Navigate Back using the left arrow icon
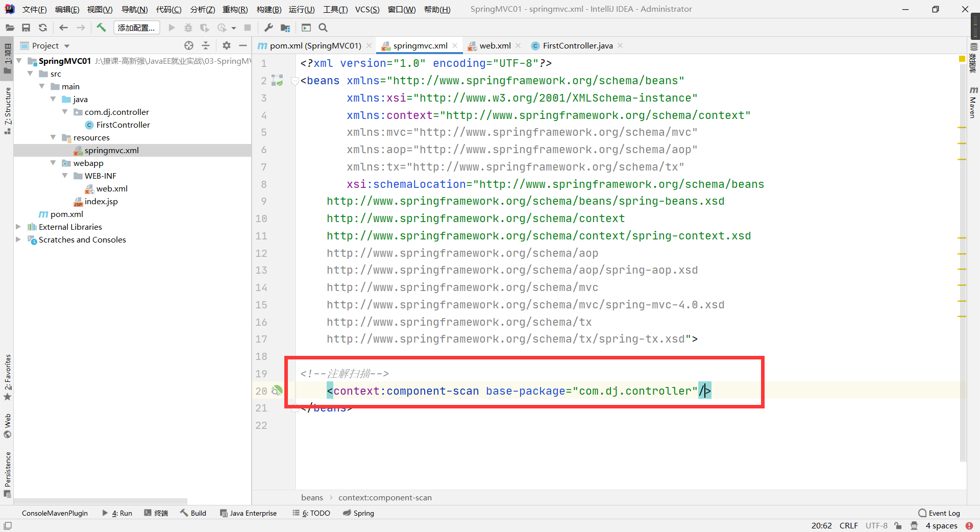Image resolution: width=980 pixels, height=532 pixels. (x=63, y=28)
